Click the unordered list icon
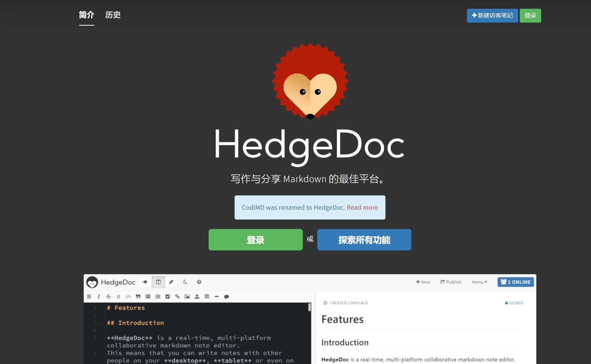The image size is (591, 364). pyautogui.click(x=148, y=297)
